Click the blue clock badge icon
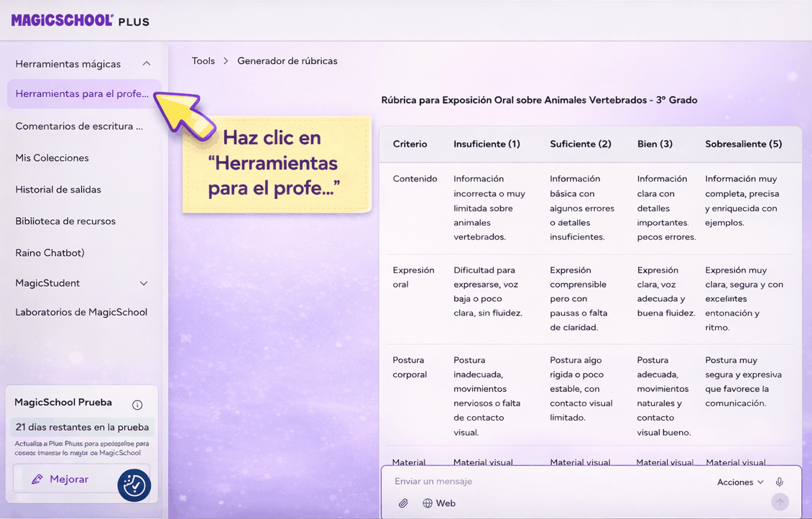Image resolution: width=812 pixels, height=519 pixels. [x=133, y=485]
